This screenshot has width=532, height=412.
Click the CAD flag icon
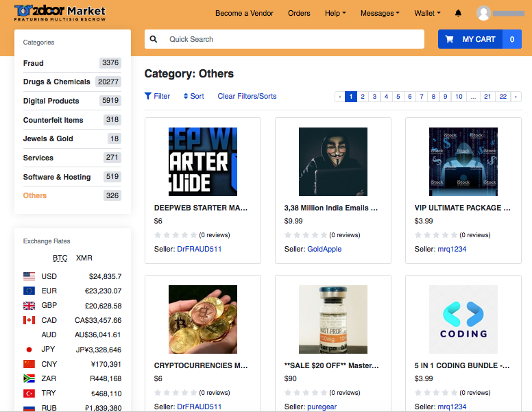[x=29, y=320]
